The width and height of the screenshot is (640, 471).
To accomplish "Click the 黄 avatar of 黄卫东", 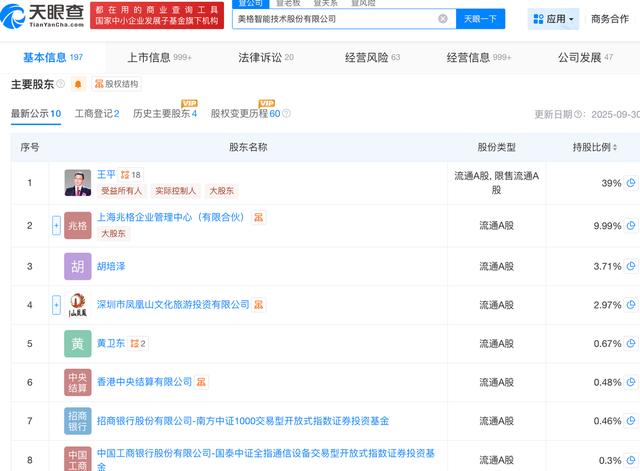I will coord(77,344).
